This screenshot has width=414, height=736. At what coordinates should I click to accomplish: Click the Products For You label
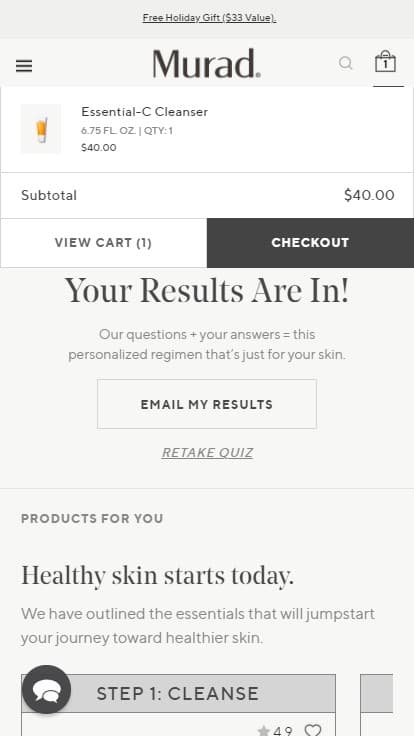[x=92, y=519]
